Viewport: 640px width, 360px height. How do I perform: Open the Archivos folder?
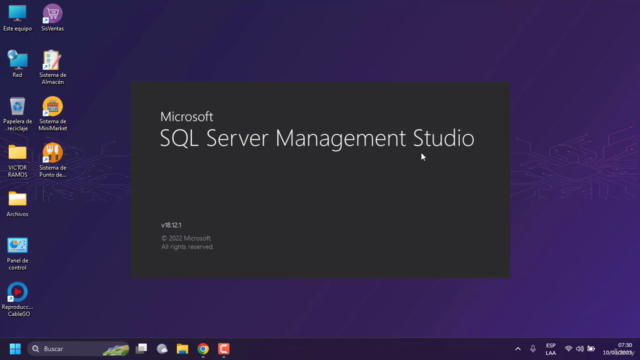tap(17, 204)
